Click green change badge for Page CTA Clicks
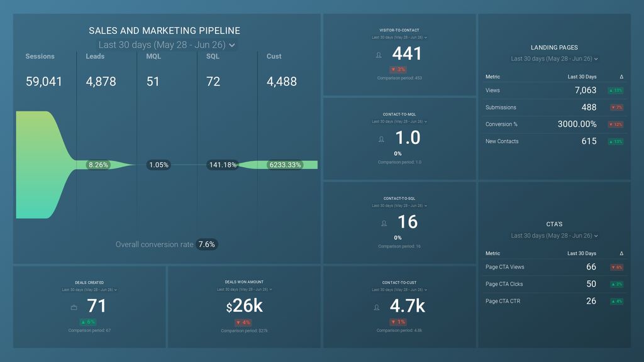The height and width of the screenshot is (362, 644). point(616,284)
